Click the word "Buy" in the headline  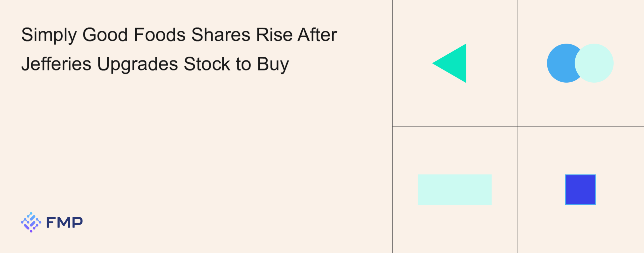coord(273,64)
